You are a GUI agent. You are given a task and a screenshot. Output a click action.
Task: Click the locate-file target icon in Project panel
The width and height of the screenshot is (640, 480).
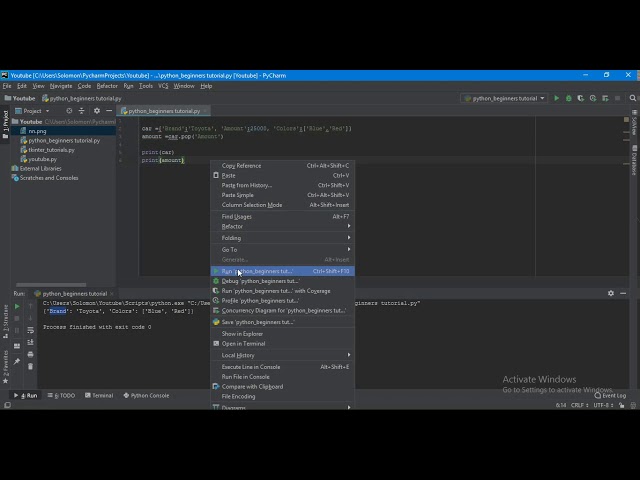tap(69, 111)
